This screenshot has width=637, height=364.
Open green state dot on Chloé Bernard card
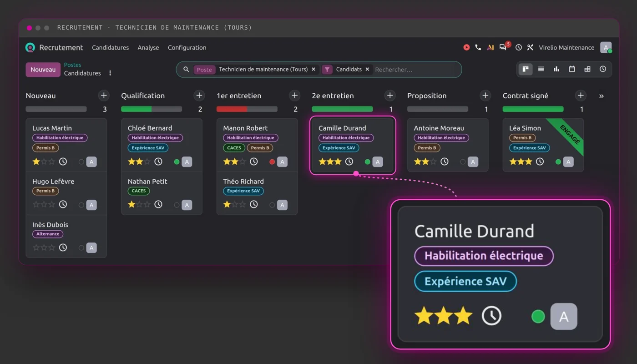177,162
